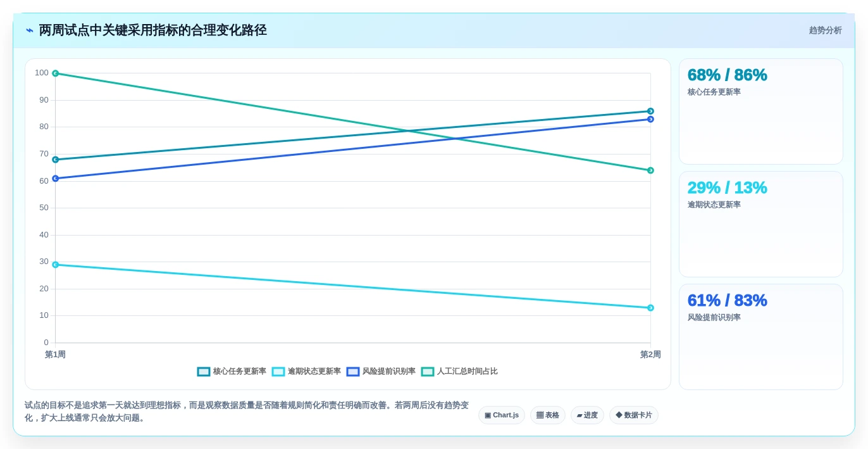The width and height of the screenshot is (868, 449).
Task: Click the 风险提前识别率 legend label
Action: 389,372
